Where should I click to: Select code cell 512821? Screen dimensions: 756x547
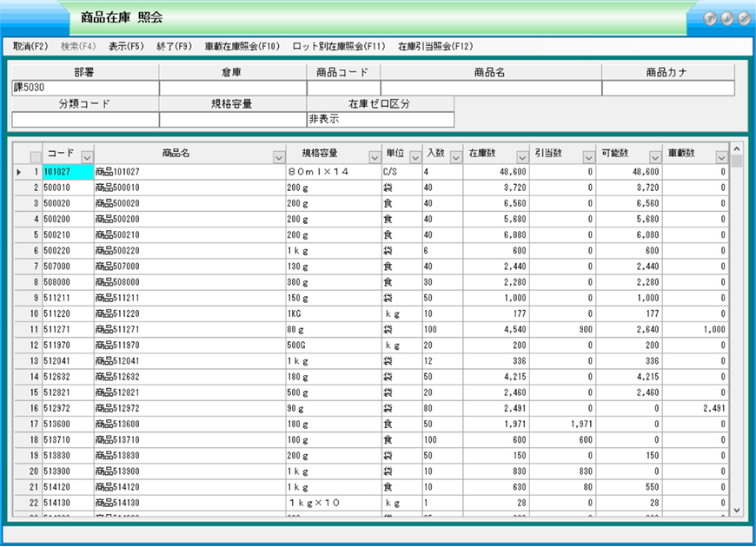click(68, 392)
